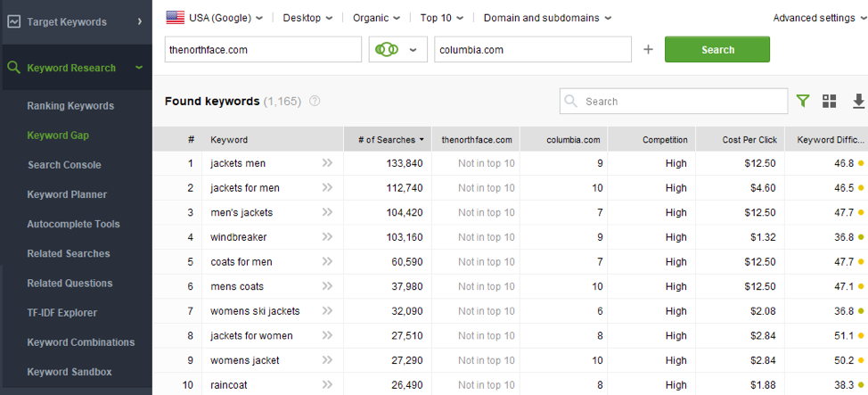Click the plus icon to add competitor
868x395 pixels.
click(648, 50)
